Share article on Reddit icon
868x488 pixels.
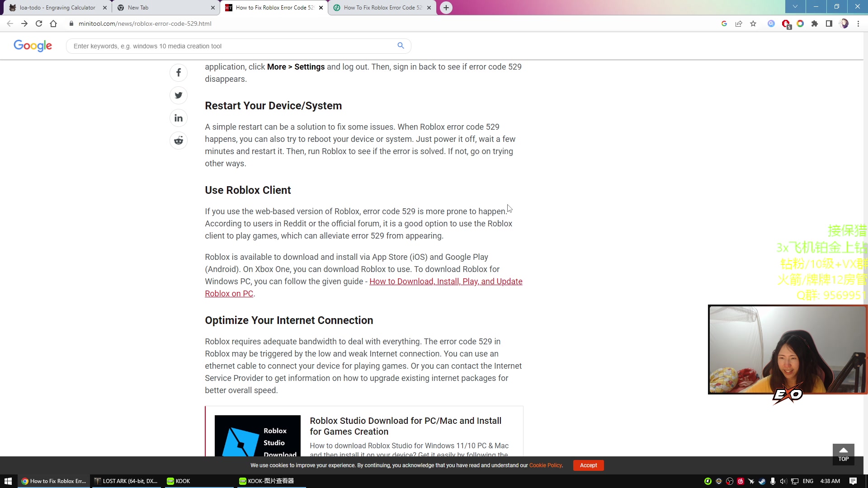(x=179, y=141)
